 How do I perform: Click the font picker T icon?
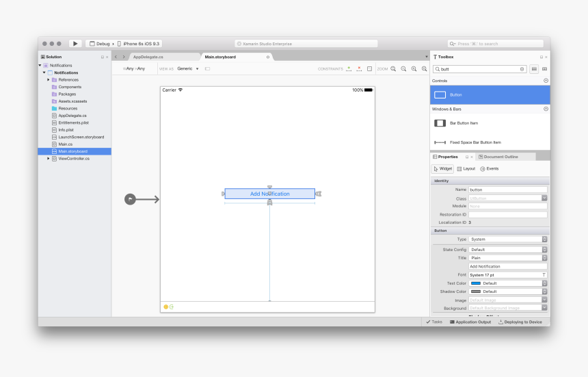(544, 274)
